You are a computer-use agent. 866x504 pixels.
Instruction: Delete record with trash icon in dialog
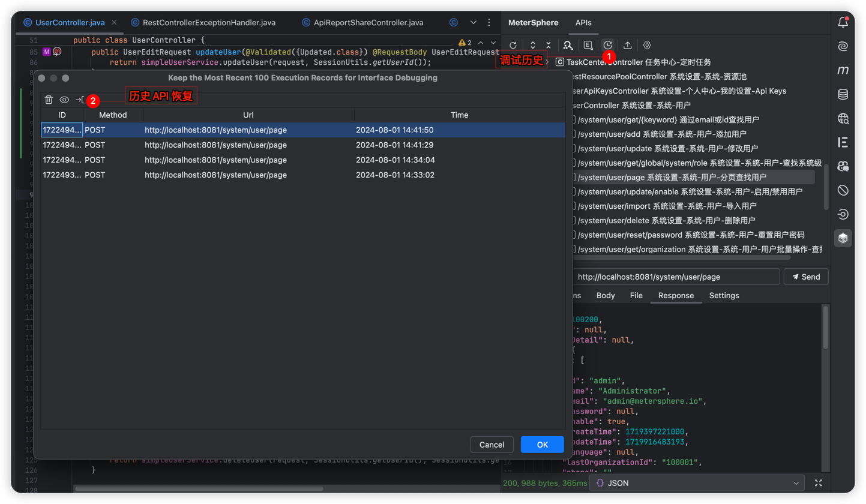point(49,100)
